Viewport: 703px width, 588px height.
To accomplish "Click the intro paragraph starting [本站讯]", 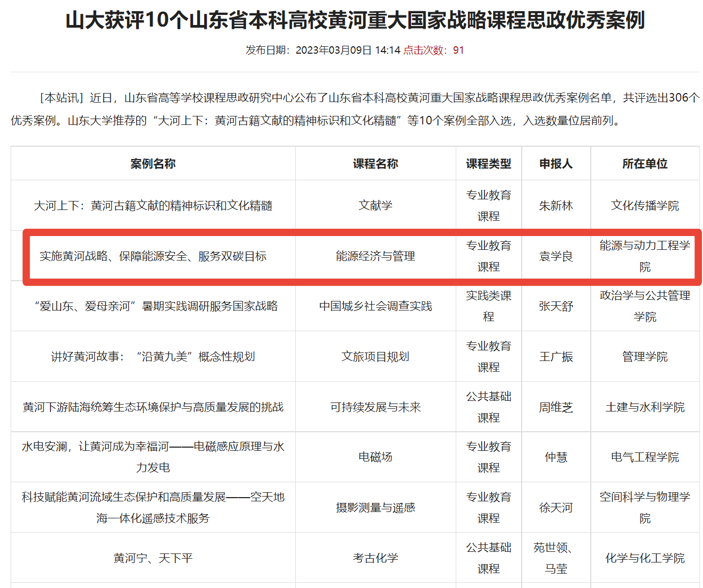I will (x=355, y=109).
